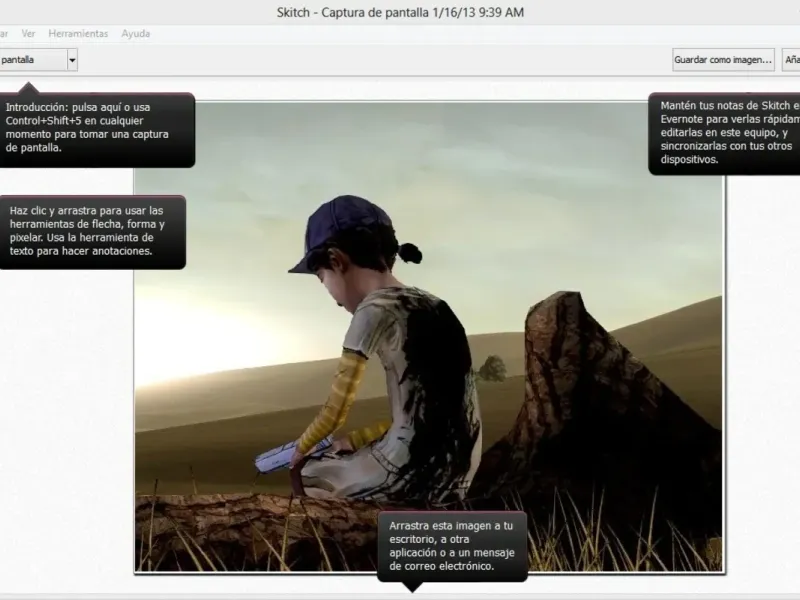Click the 'Haz clic y arrastra' tip bubble
The width and height of the screenshot is (800, 600).
click(92, 232)
